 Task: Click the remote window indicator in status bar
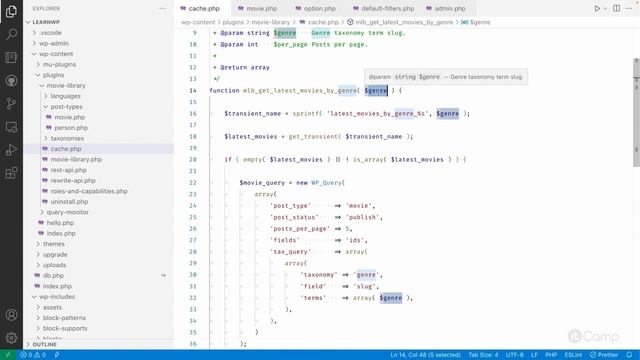tap(8, 355)
